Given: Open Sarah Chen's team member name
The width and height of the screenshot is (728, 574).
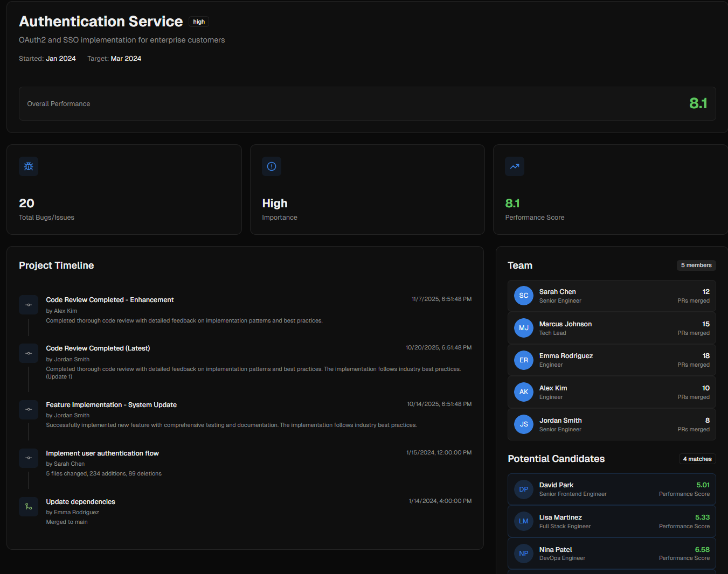Looking at the screenshot, I should 558,292.
